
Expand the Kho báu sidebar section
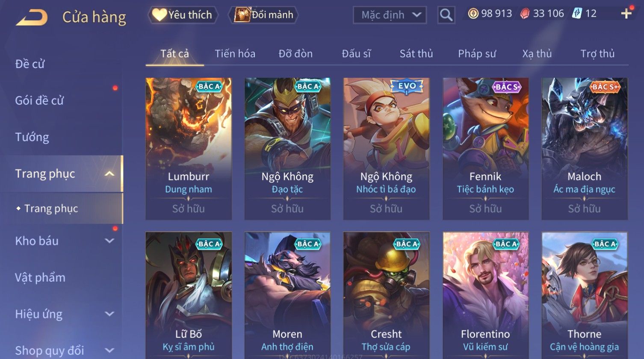[x=109, y=241]
